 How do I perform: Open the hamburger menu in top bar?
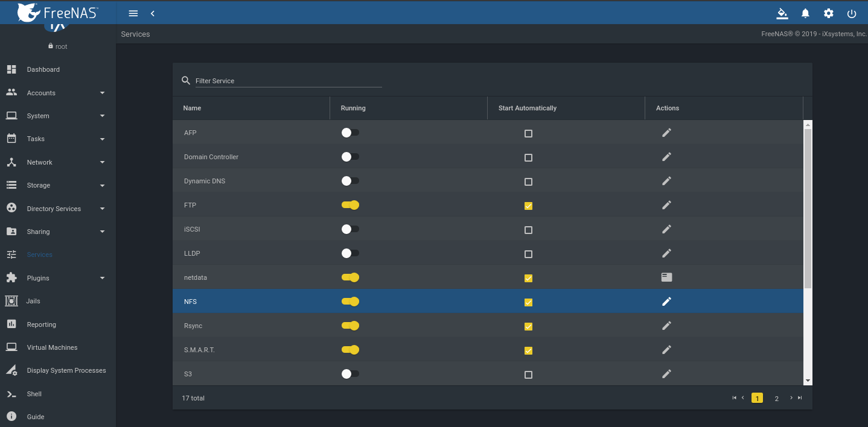click(x=133, y=13)
